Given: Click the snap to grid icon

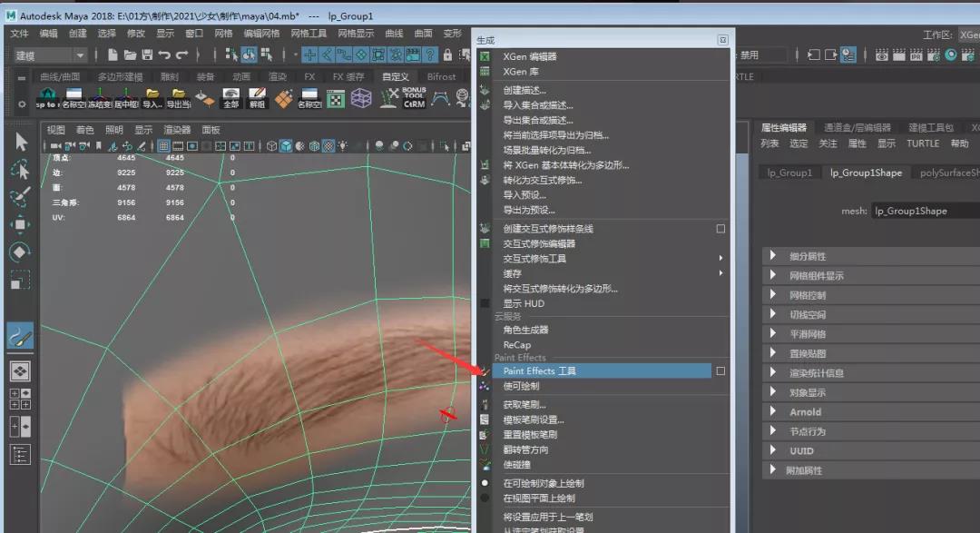Looking at the screenshot, I should click(310, 55).
